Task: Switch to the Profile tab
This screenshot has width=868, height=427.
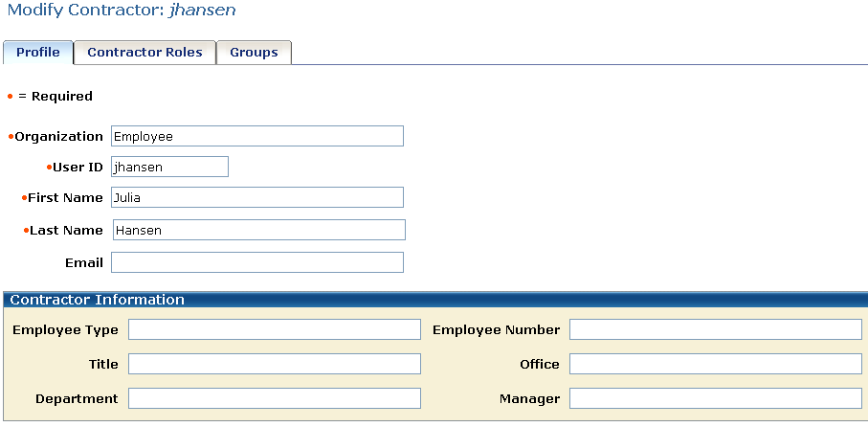Action: (38, 53)
